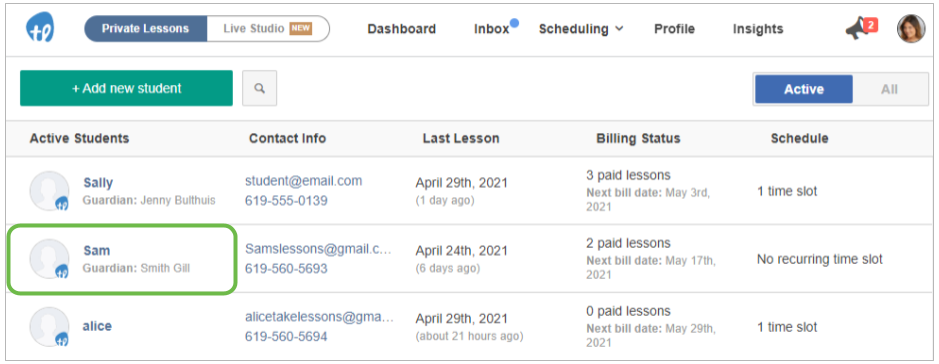Click the Active Students column header
The height and width of the screenshot is (364, 939).
point(79,138)
